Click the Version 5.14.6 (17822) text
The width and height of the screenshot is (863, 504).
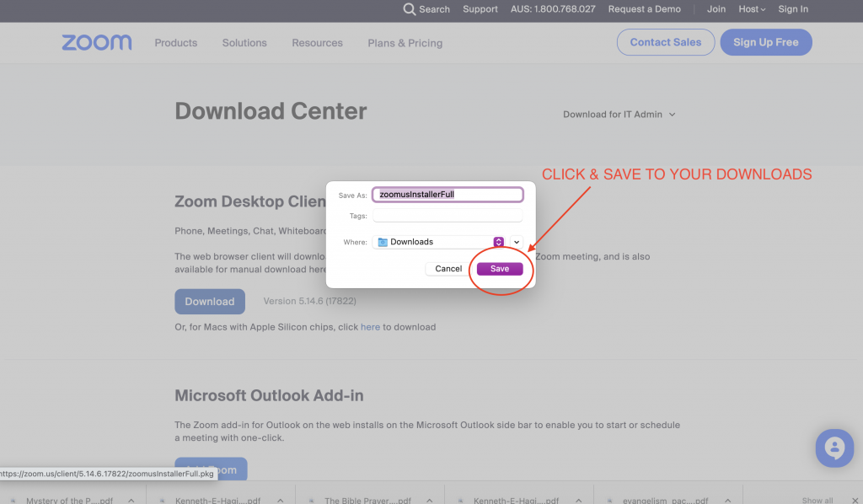click(309, 302)
